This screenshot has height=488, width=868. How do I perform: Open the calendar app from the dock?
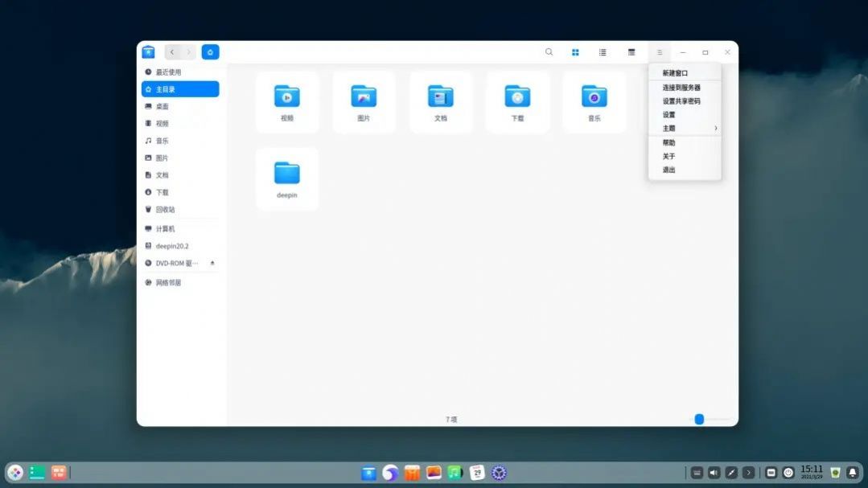point(476,473)
